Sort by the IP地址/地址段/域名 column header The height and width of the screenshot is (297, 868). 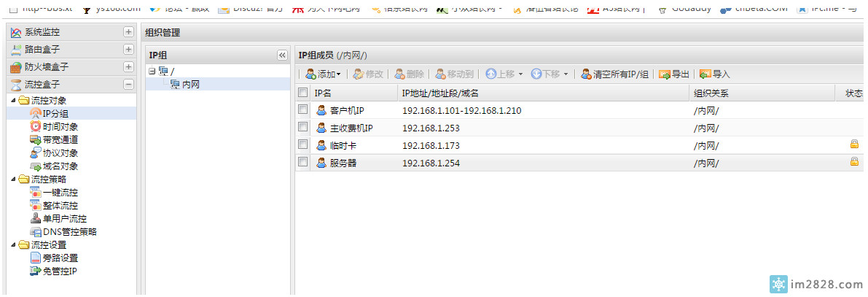point(439,93)
